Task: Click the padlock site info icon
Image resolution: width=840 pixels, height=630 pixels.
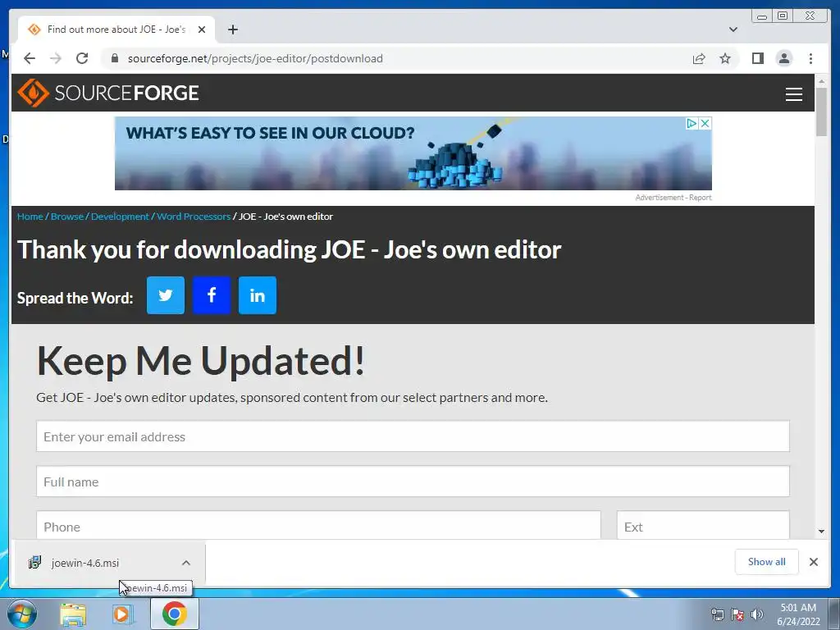Action: [x=114, y=58]
